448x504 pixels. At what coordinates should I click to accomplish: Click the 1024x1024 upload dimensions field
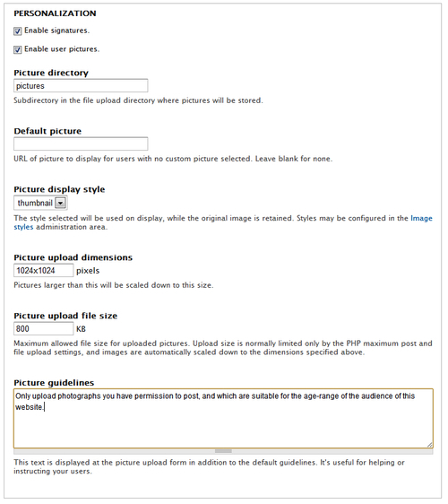point(43,271)
